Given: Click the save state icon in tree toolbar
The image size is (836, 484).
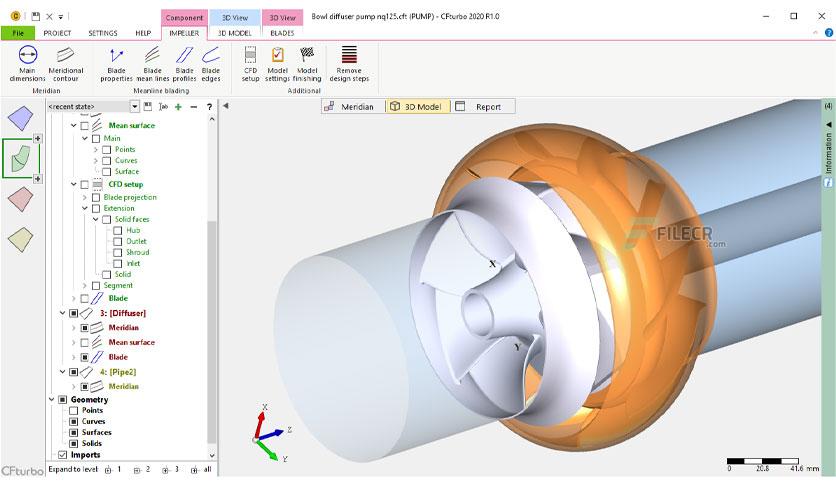Looking at the screenshot, I should click(x=148, y=107).
